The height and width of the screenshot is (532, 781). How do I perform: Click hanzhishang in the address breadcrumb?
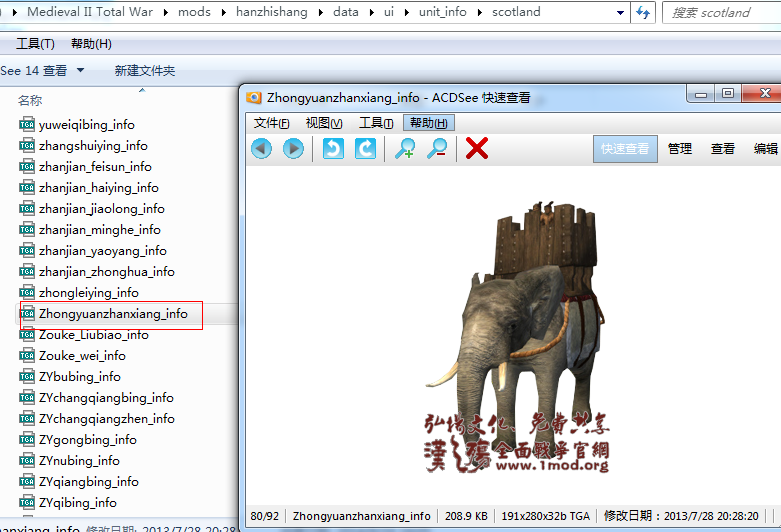coord(271,12)
